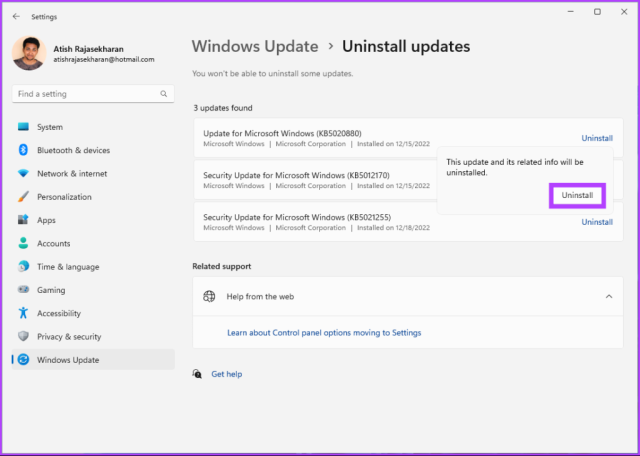Click the Apps icon in sidebar
The image size is (640, 456).
[x=23, y=220]
